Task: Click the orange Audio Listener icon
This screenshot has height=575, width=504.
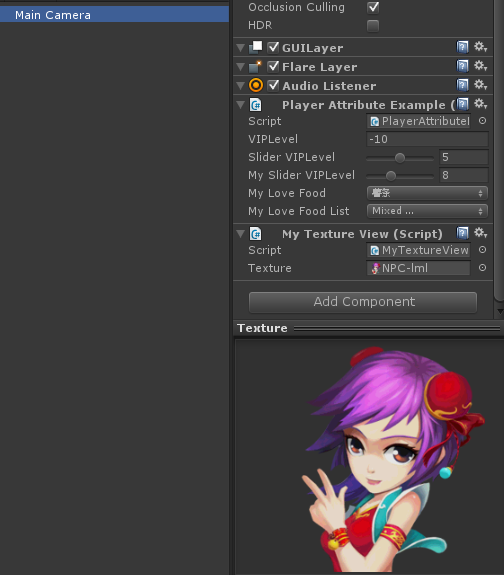Action: [256, 85]
